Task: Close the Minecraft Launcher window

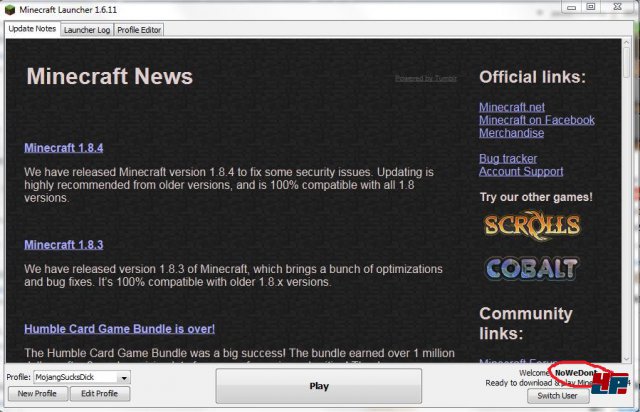Action: coord(618,7)
